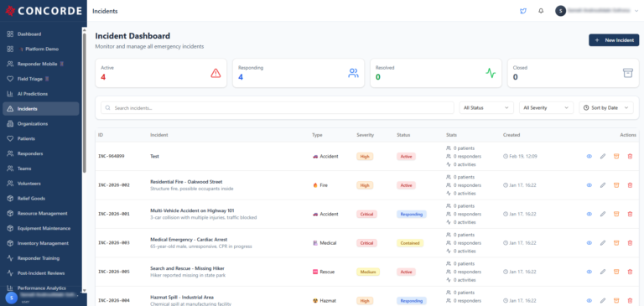Click the Patients heart icon
This screenshot has height=306, width=644.
click(x=10, y=139)
